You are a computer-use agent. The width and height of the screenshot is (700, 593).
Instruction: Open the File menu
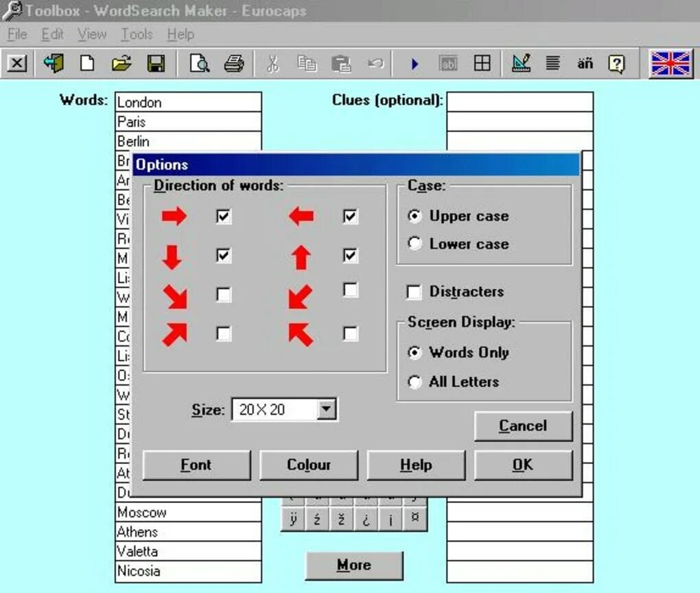(x=17, y=34)
